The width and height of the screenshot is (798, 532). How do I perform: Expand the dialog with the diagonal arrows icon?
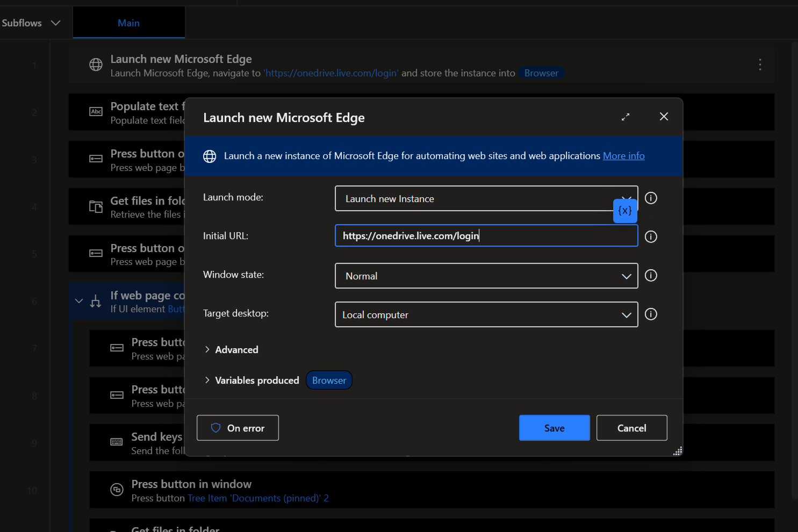click(626, 117)
